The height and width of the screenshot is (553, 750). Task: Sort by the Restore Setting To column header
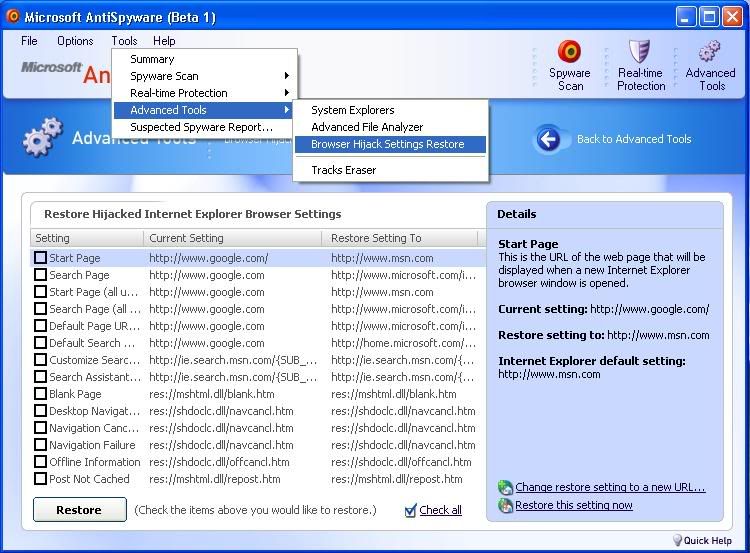click(399, 238)
